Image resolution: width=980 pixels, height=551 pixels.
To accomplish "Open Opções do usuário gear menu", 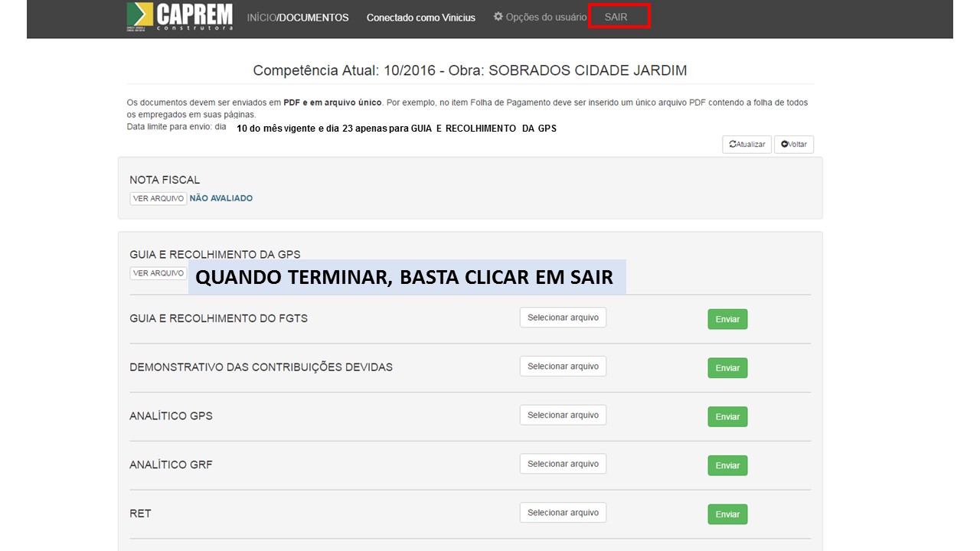I will pyautogui.click(x=540, y=17).
